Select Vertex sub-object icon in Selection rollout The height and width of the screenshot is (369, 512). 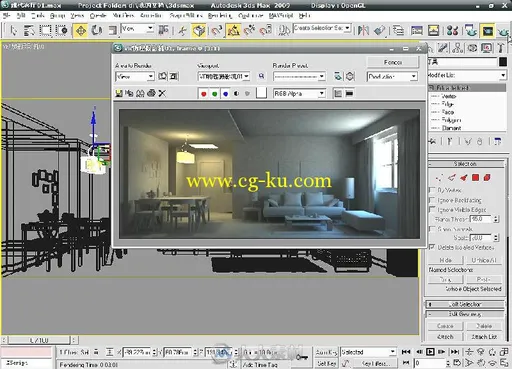[440, 178]
